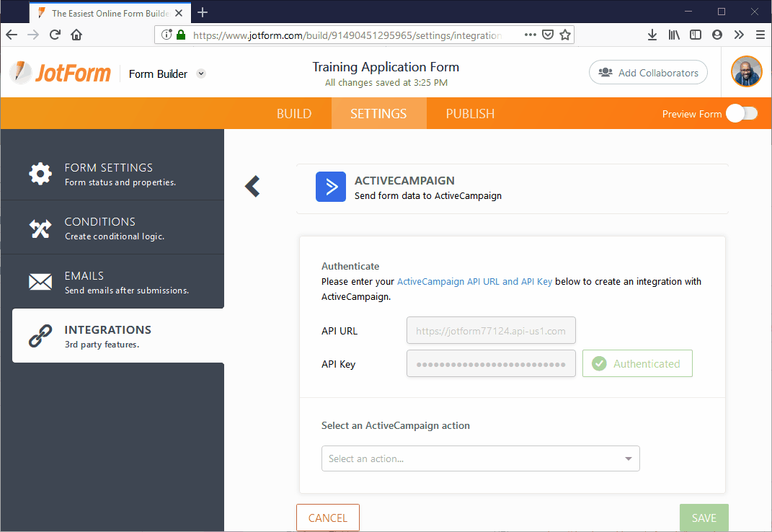Bookmark this page with the star
Screen dimensions: 772x532
click(565, 35)
